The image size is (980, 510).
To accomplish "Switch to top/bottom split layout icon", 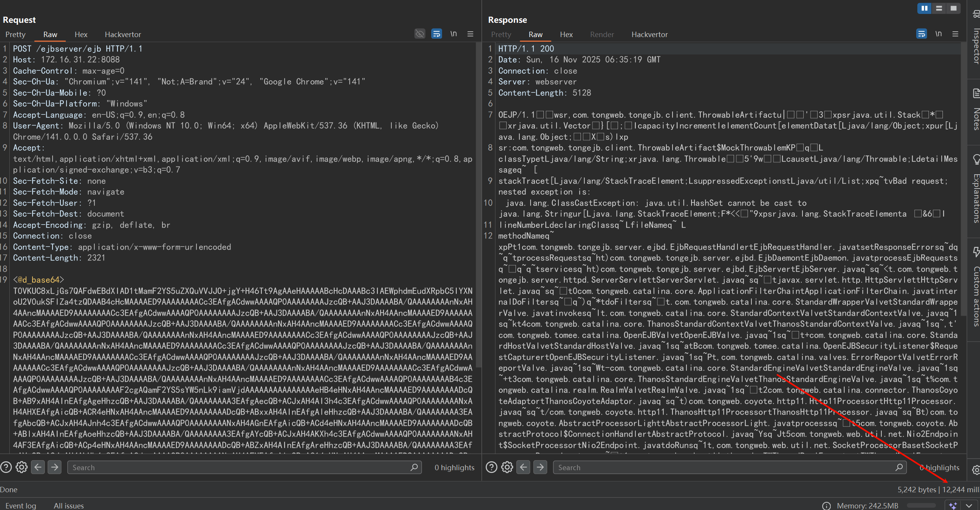I will tap(939, 8).
